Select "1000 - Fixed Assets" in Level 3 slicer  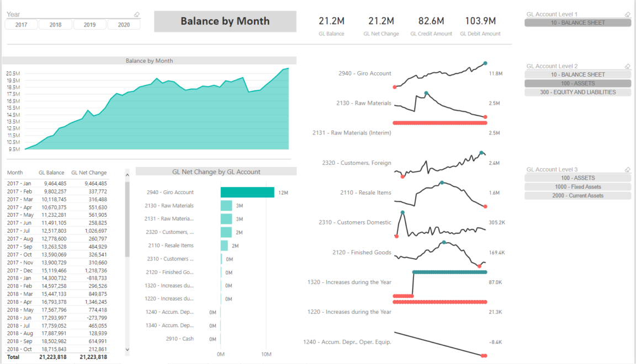pos(577,186)
